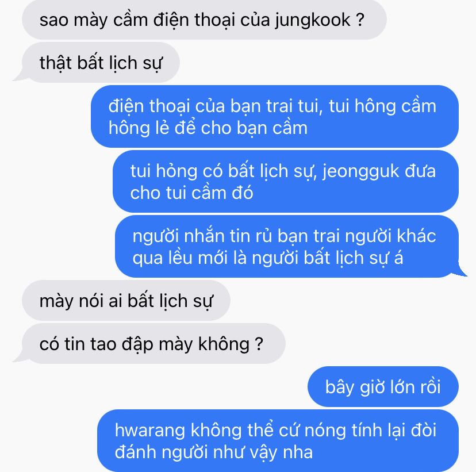The height and width of the screenshot is (472, 476).
Task: Click the question mark after 'jungkook'
Action: tap(359, 20)
